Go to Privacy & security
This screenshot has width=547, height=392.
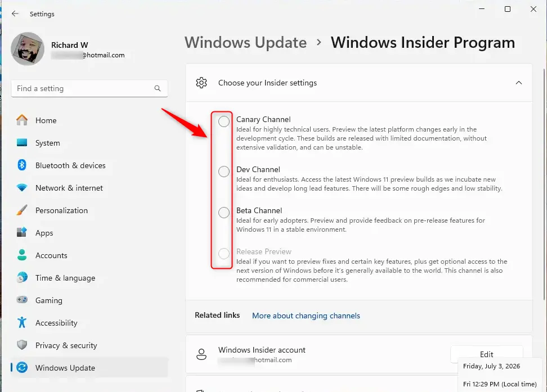[x=89, y=345]
